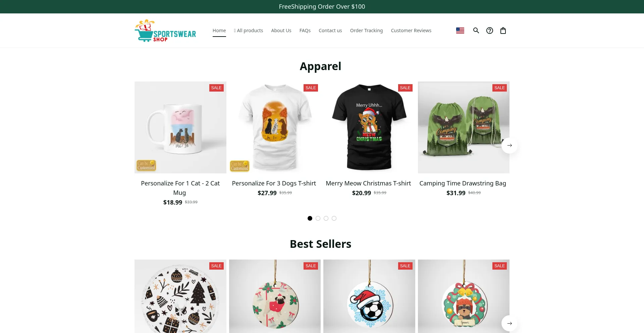View Merry Meow Christmas T-shirt image
The width and height of the screenshot is (644, 333).
pyautogui.click(x=369, y=127)
